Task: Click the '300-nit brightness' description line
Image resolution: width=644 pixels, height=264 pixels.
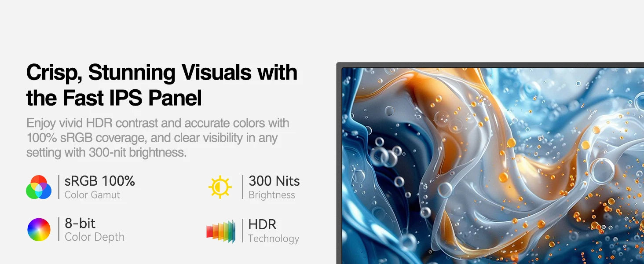Action: [x=106, y=152]
